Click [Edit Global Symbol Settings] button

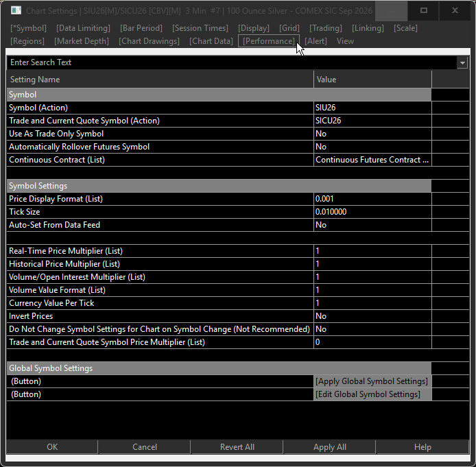coord(372,394)
